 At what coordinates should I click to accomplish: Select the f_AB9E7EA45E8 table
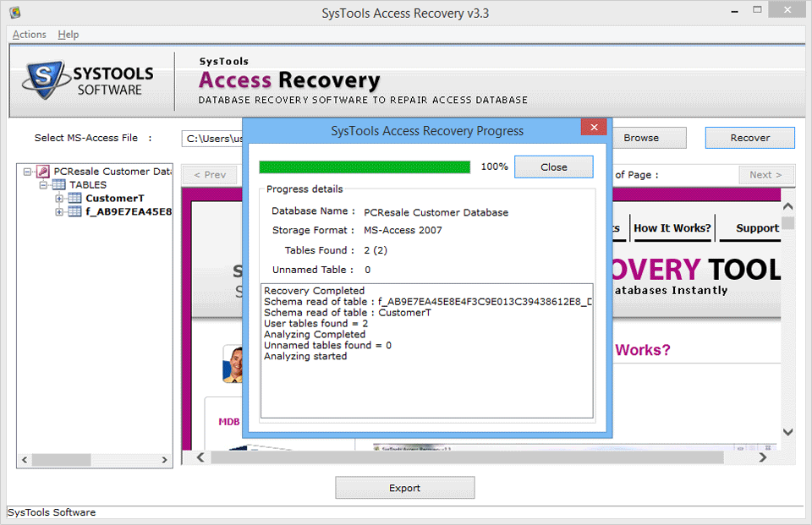pos(129,211)
